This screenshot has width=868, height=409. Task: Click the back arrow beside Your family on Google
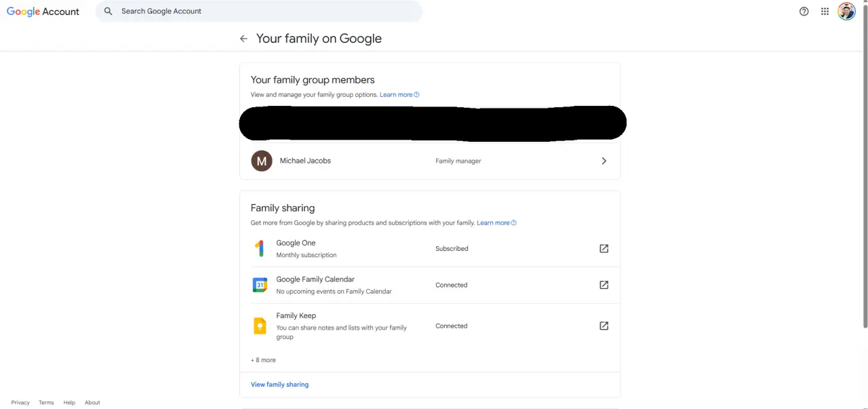pyautogui.click(x=243, y=39)
